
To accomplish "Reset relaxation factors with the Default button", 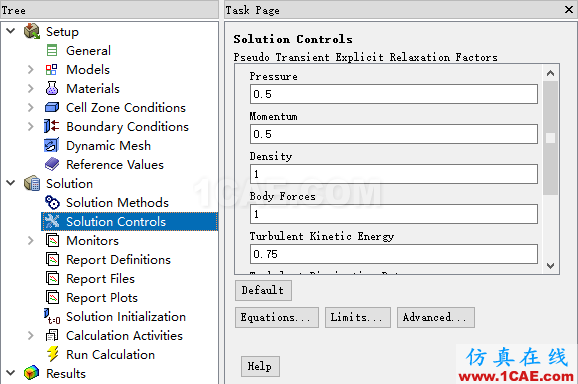I will (263, 290).
